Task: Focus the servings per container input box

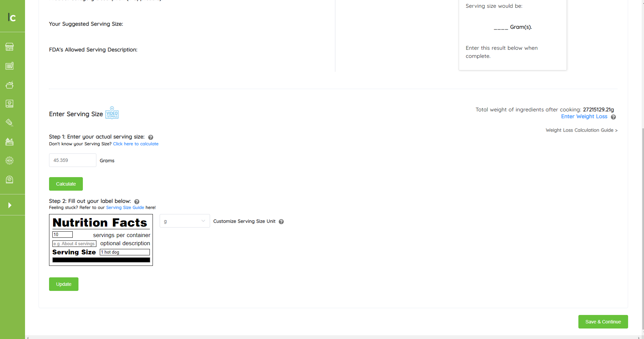Action: pos(63,235)
